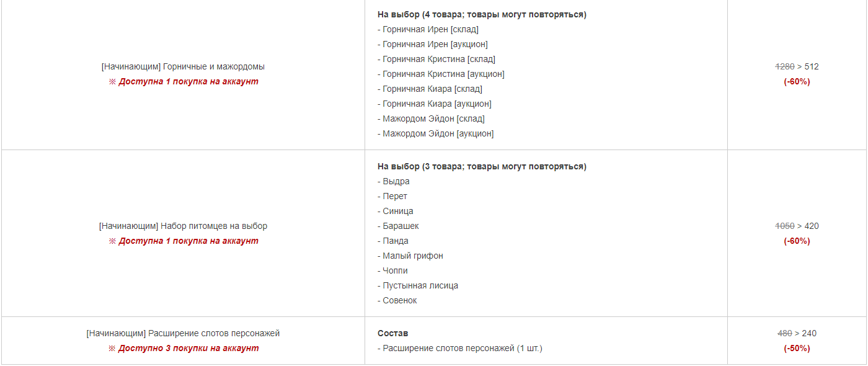Select the "Выдра" pet entry

(396, 181)
